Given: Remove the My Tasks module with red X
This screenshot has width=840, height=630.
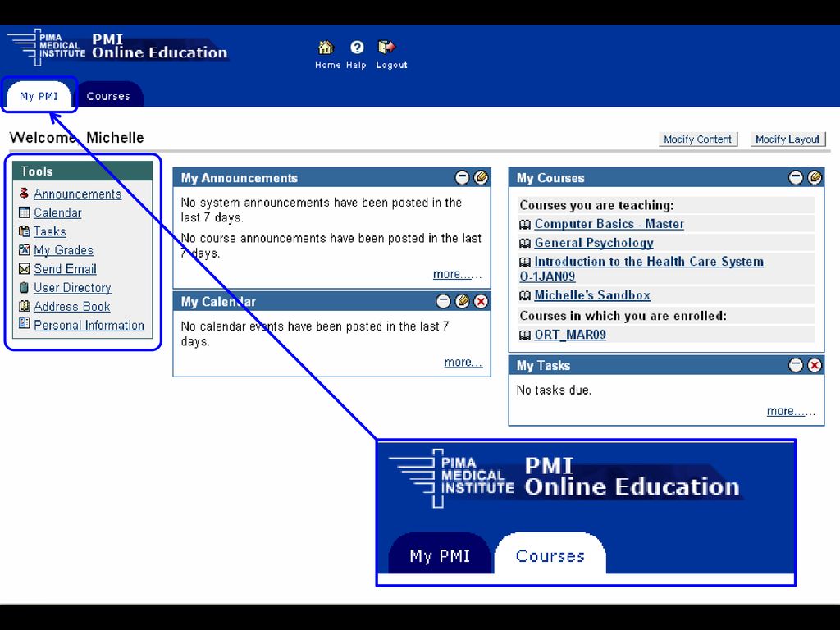Looking at the screenshot, I should [x=815, y=365].
